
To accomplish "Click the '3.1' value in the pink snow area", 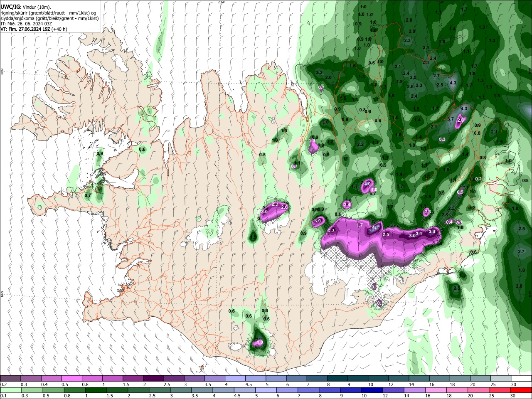I will click(419, 234).
